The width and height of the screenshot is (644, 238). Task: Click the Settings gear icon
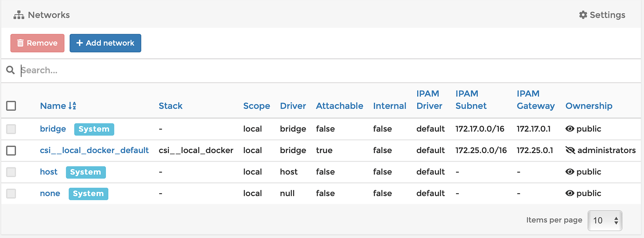(x=583, y=15)
